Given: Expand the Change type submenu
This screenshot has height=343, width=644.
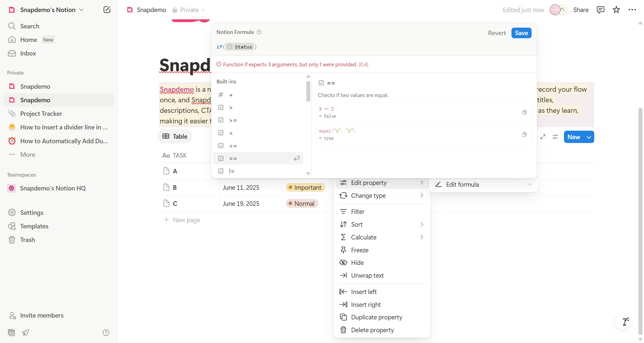Looking at the screenshot, I should pos(381,195).
